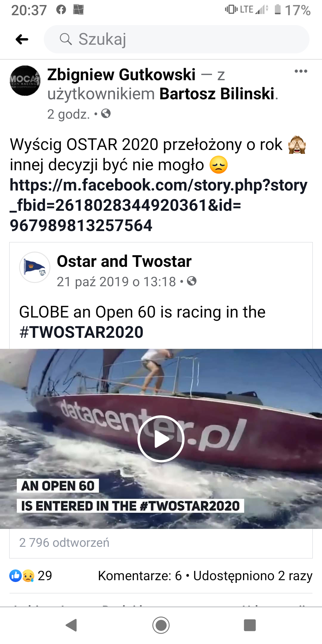Screen dimensions: 322x644
Task: Open Ostar and Twostar page avatar
Action: 35,267
